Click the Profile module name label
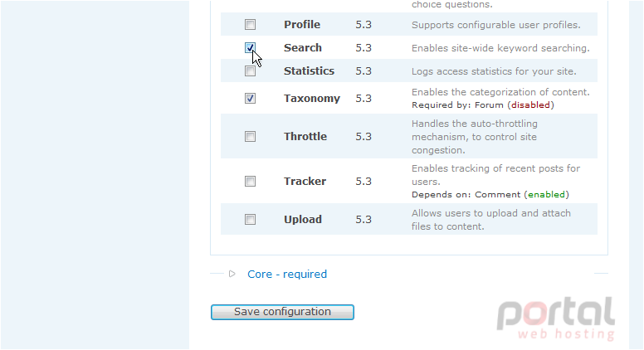The image size is (644, 350). (x=302, y=25)
